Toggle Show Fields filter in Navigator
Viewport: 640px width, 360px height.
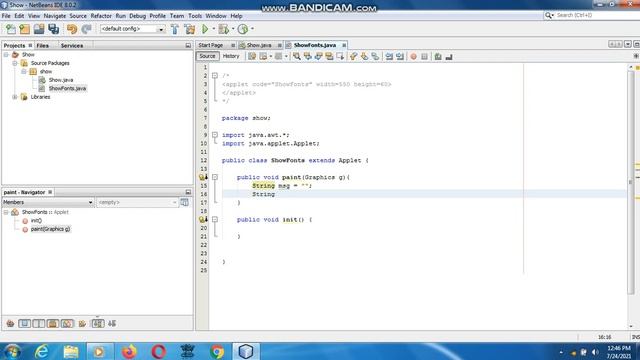(x=24, y=324)
